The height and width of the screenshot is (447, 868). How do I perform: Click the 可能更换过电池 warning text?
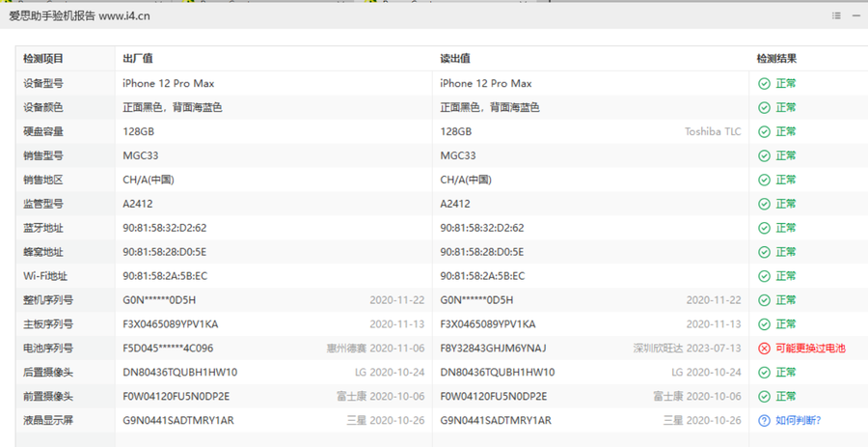pos(810,349)
